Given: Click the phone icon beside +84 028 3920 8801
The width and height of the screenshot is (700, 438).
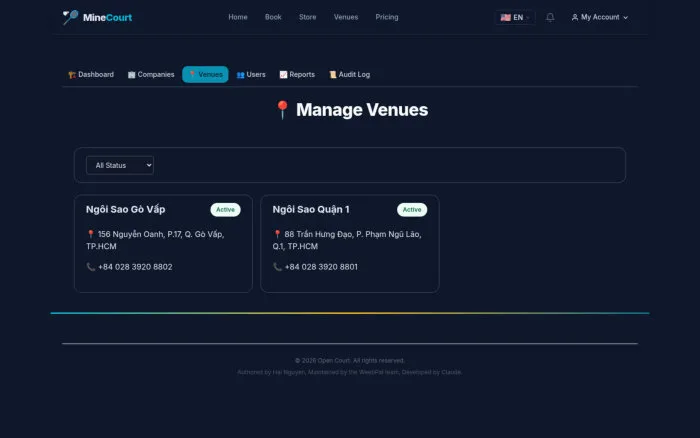Looking at the screenshot, I should click(277, 267).
